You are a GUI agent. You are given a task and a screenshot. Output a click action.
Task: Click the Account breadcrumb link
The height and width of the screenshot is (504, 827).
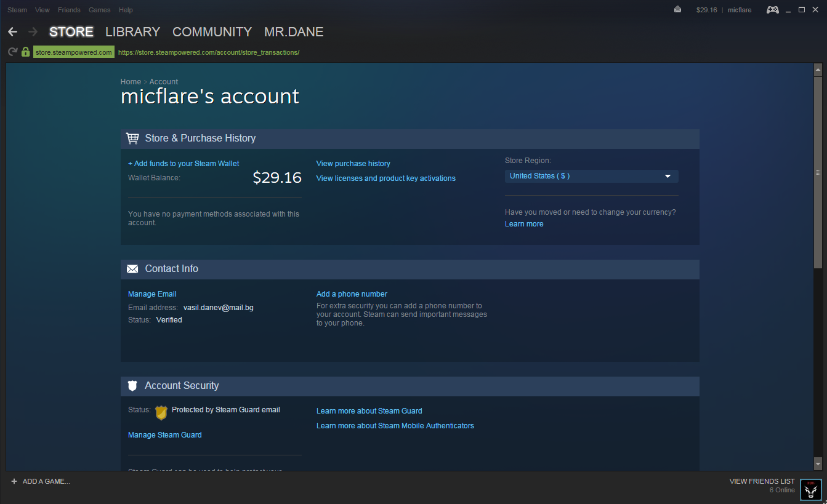[164, 82]
